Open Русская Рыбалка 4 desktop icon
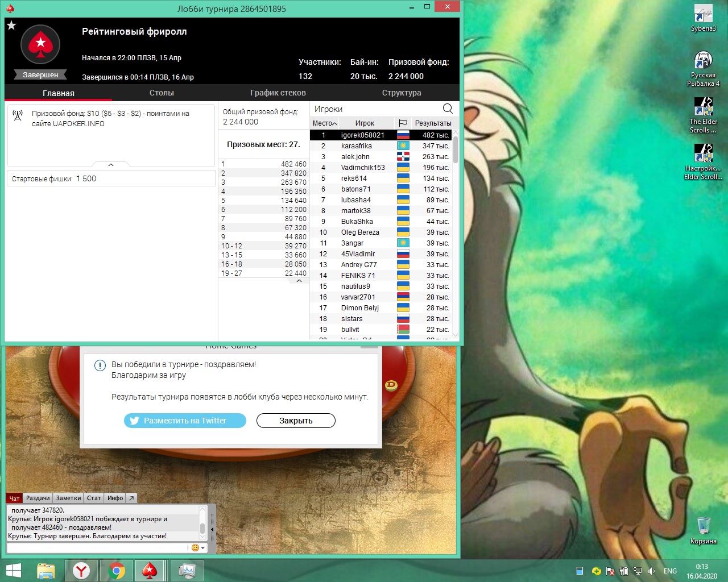 [x=704, y=69]
